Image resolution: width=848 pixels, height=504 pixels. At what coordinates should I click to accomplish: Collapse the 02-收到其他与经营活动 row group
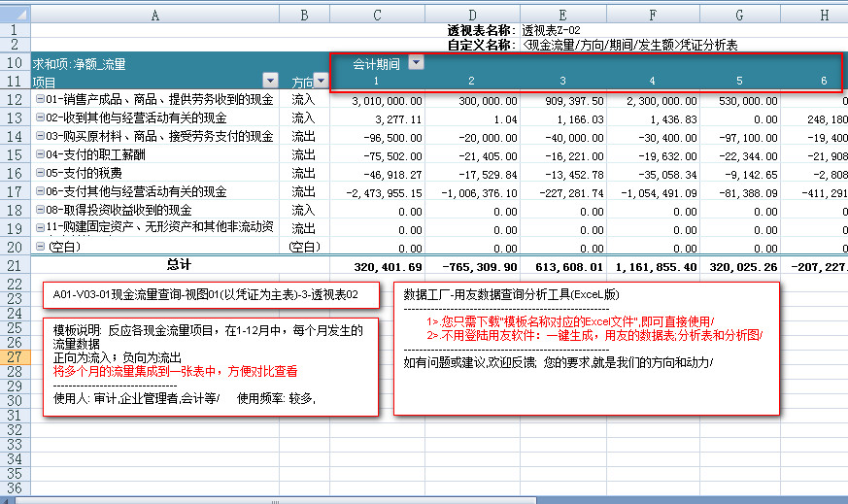coord(40,118)
